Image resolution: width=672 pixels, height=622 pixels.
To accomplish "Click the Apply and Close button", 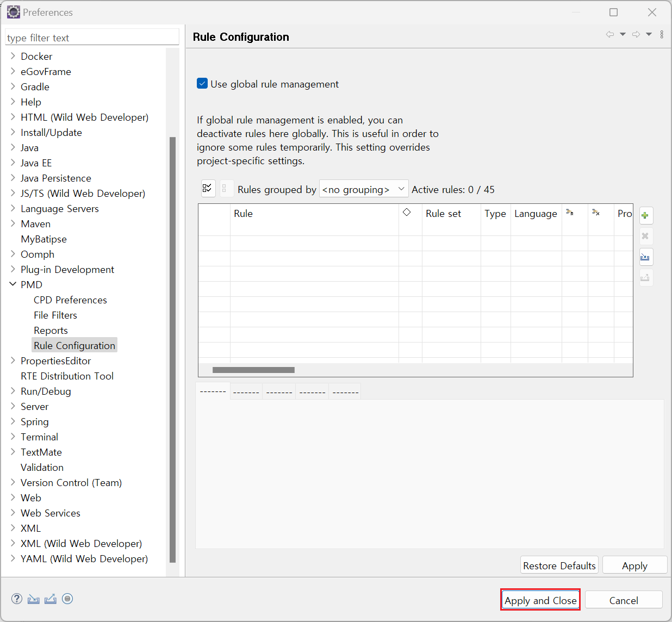I will click(x=540, y=600).
